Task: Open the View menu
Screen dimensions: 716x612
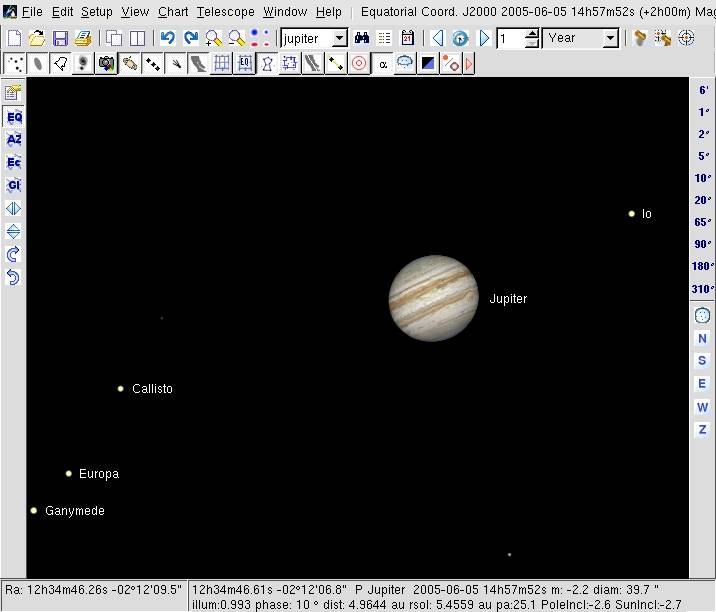Action: click(135, 12)
